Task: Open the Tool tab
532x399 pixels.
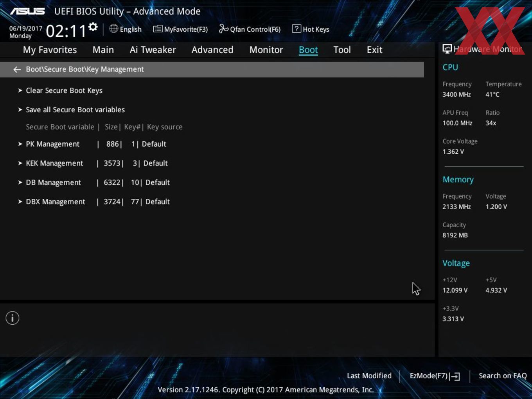Action: pyautogui.click(x=342, y=50)
